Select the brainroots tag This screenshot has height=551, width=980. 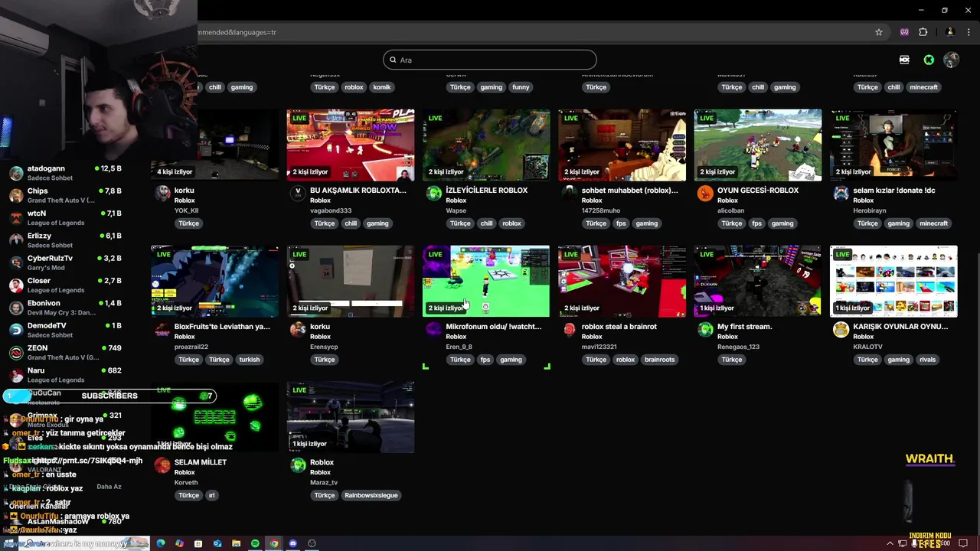pos(659,360)
